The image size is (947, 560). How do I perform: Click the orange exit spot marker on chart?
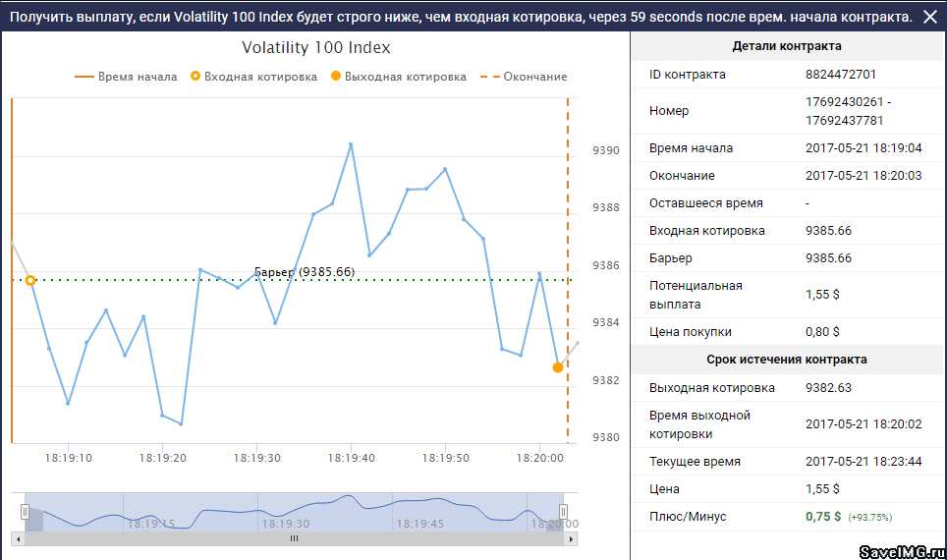point(558,367)
